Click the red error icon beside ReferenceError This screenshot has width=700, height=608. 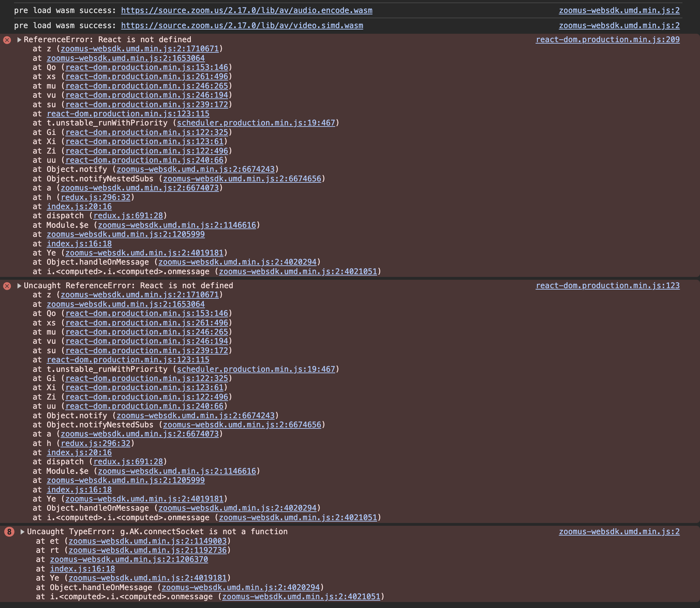(x=7, y=40)
